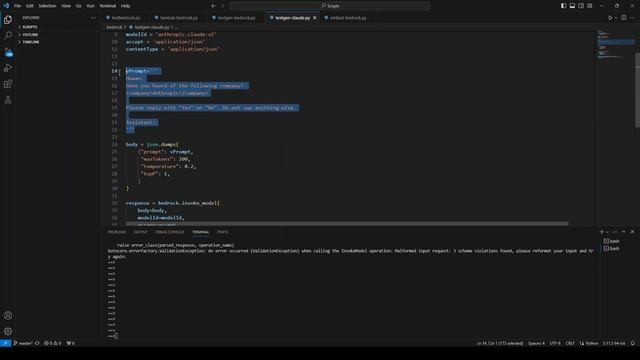The height and width of the screenshot is (360, 640).
Task: Open Customize Layout icon
Action: click(x=590, y=6)
